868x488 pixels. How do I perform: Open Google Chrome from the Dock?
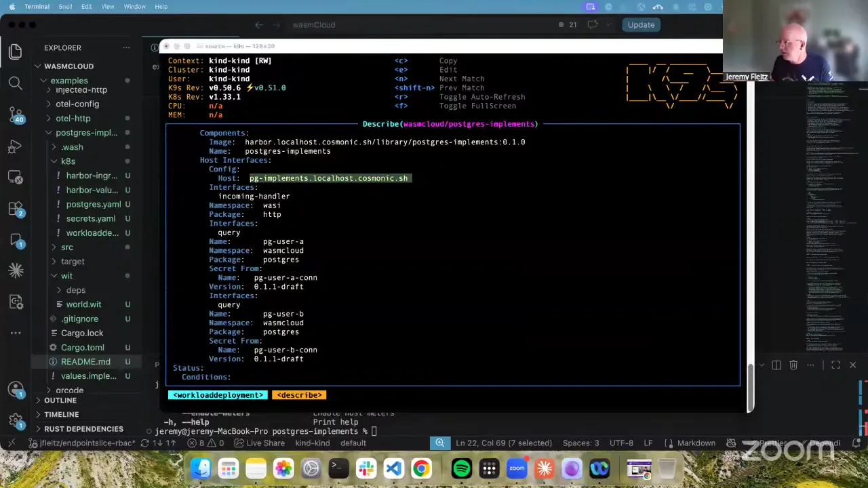tap(421, 468)
